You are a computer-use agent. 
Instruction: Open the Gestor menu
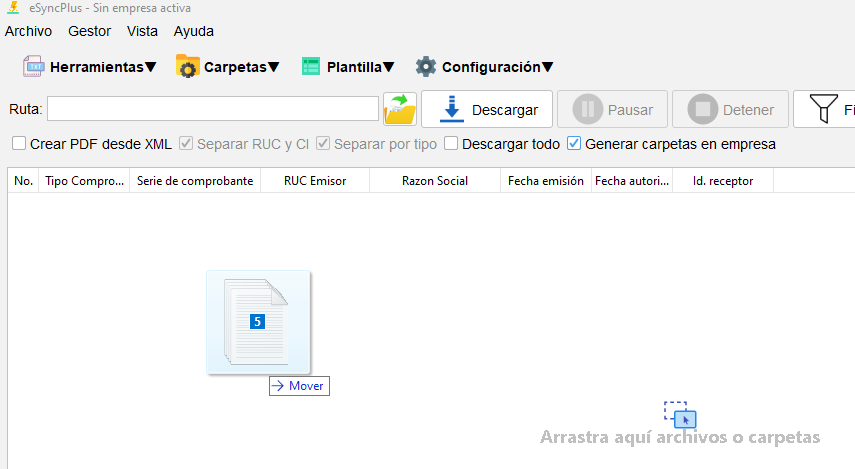tap(89, 31)
